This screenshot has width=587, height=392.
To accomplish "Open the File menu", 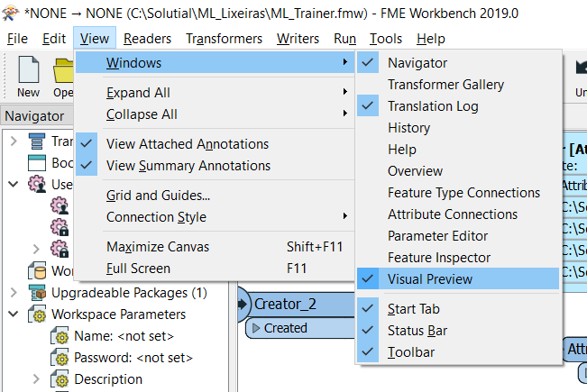I will pos(18,39).
